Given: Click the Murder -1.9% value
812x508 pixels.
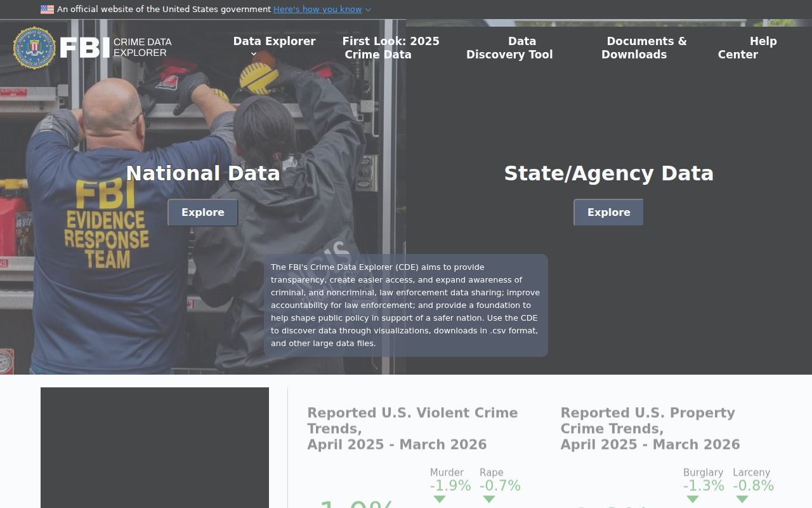Looking at the screenshot, I should pyautogui.click(x=450, y=486).
